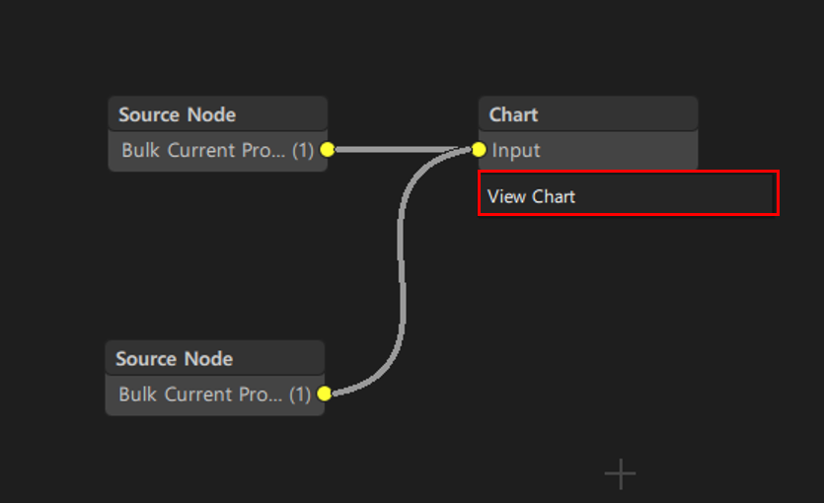Viewport: 824px width, 504px height.
Task: Click the lower Source Node's yellow output port
Action: (x=325, y=395)
